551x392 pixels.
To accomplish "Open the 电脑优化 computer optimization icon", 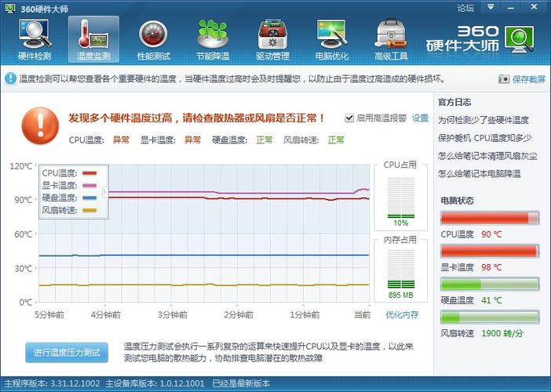I will (x=332, y=40).
